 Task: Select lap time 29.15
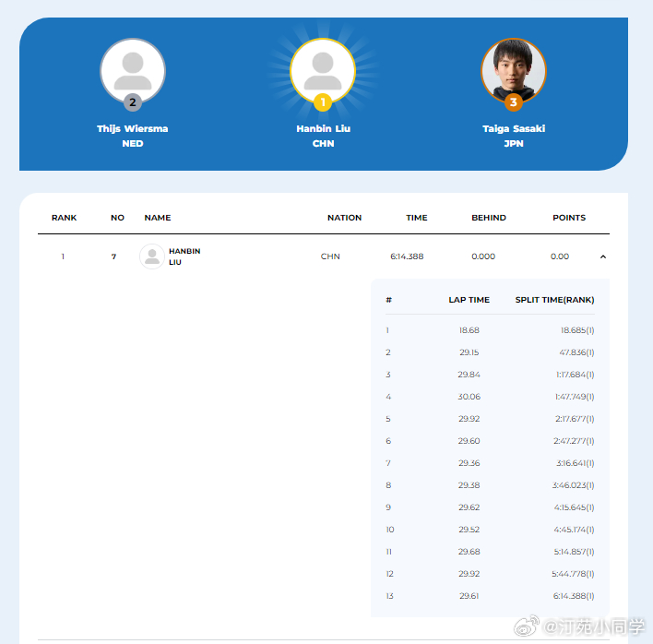click(x=469, y=352)
